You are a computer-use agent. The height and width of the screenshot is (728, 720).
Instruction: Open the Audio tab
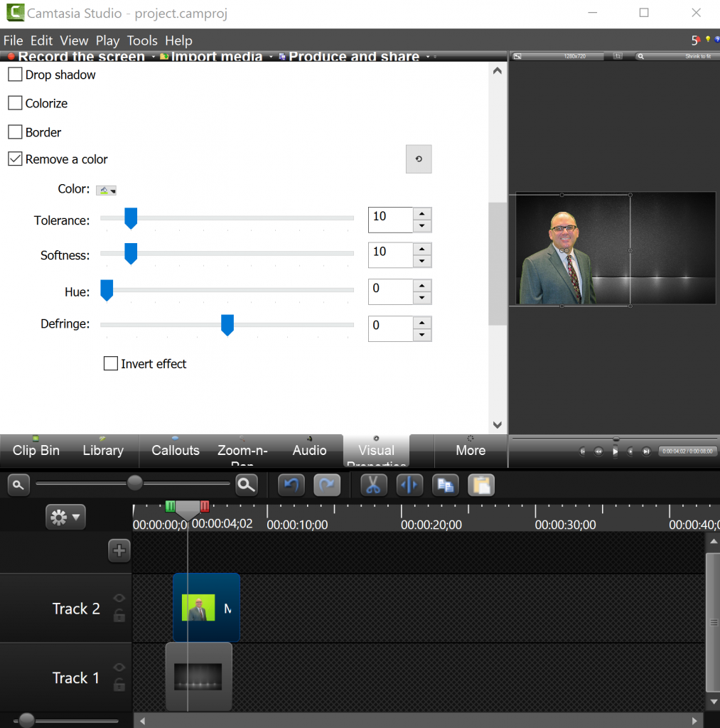pos(309,450)
